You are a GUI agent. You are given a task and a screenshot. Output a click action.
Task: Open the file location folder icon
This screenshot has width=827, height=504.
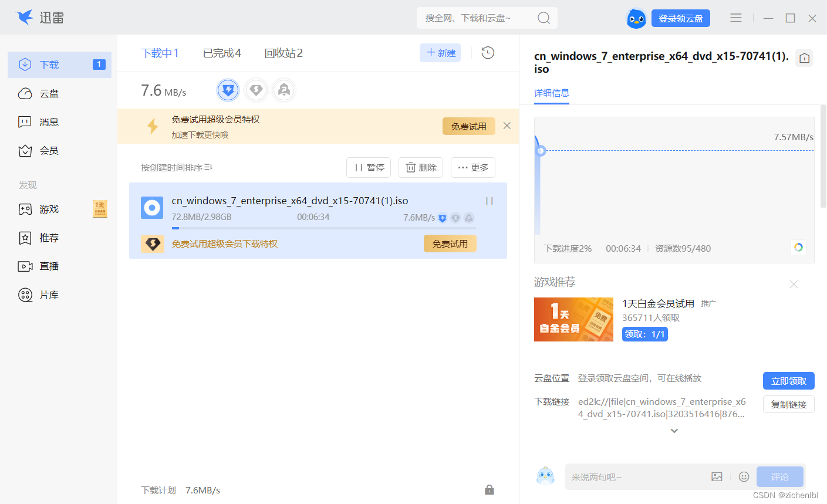point(805,58)
